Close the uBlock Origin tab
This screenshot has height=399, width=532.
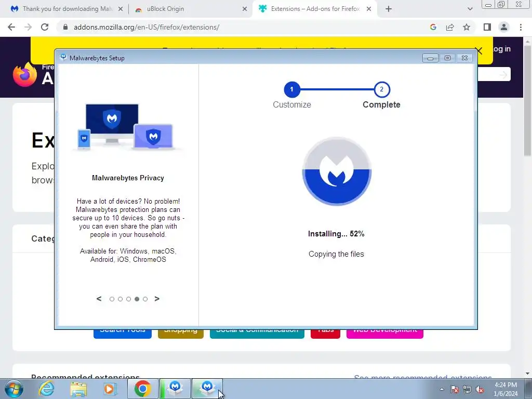245,9
